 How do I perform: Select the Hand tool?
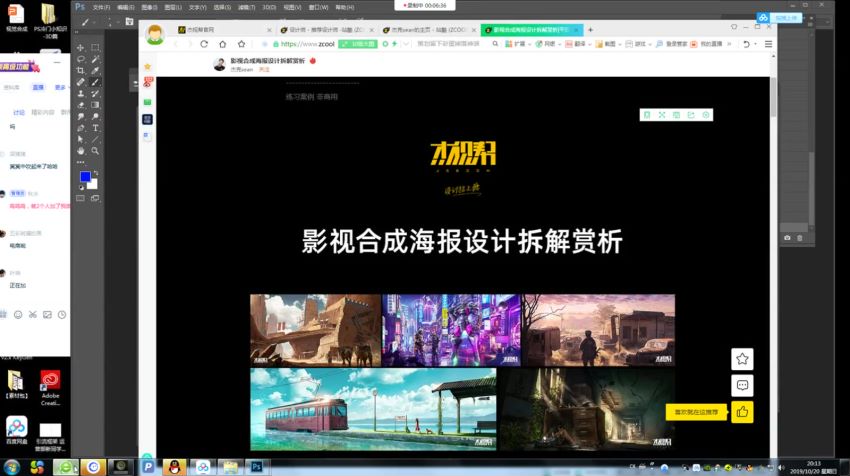click(x=80, y=151)
